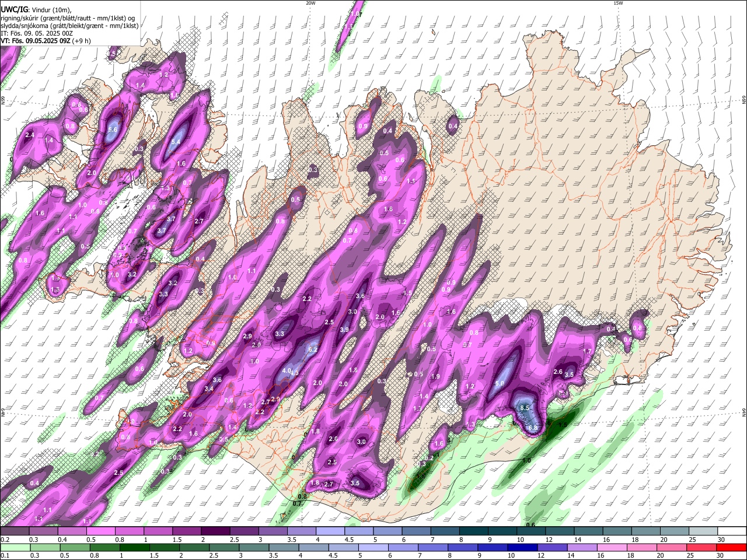The width and height of the screenshot is (747, 560).
Task: Click the 'slydda/snjókoma' sleet/snow description line
Action: 69,26
